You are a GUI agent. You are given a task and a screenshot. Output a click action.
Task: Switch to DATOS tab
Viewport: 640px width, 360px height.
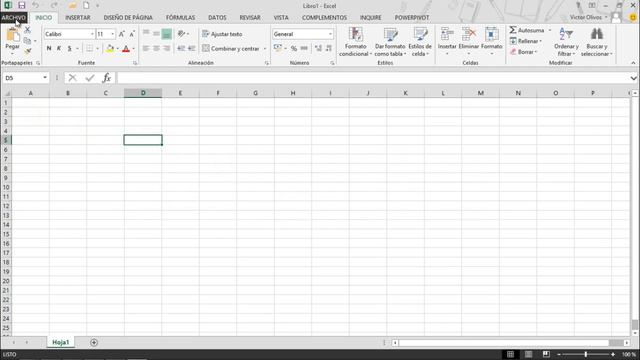pyautogui.click(x=217, y=18)
